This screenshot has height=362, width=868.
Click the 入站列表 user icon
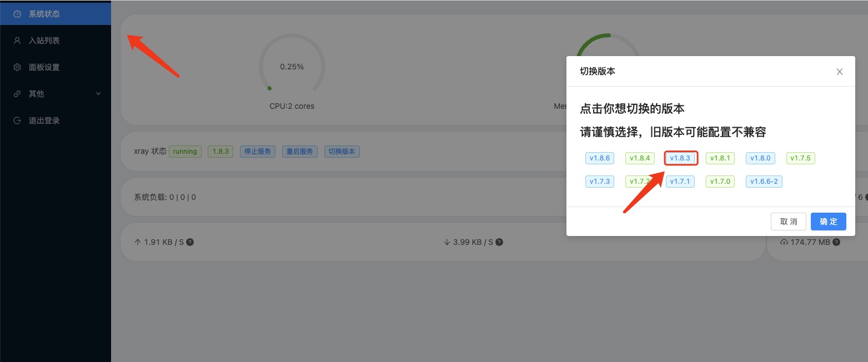[17, 41]
